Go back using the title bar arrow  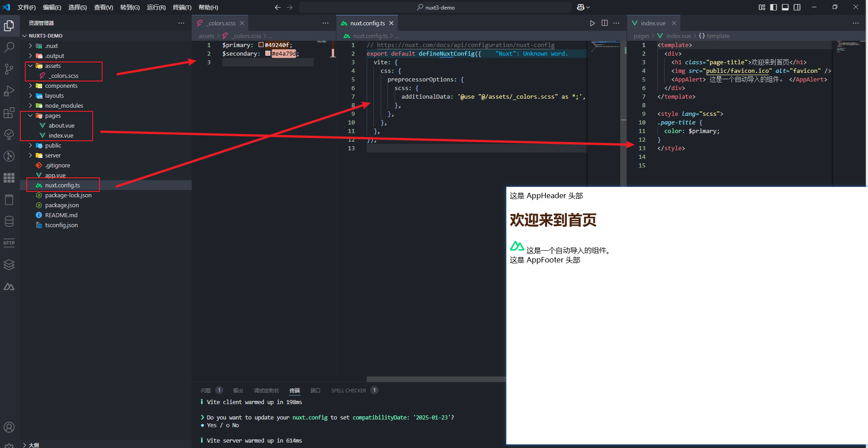pyautogui.click(x=278, y=7)
